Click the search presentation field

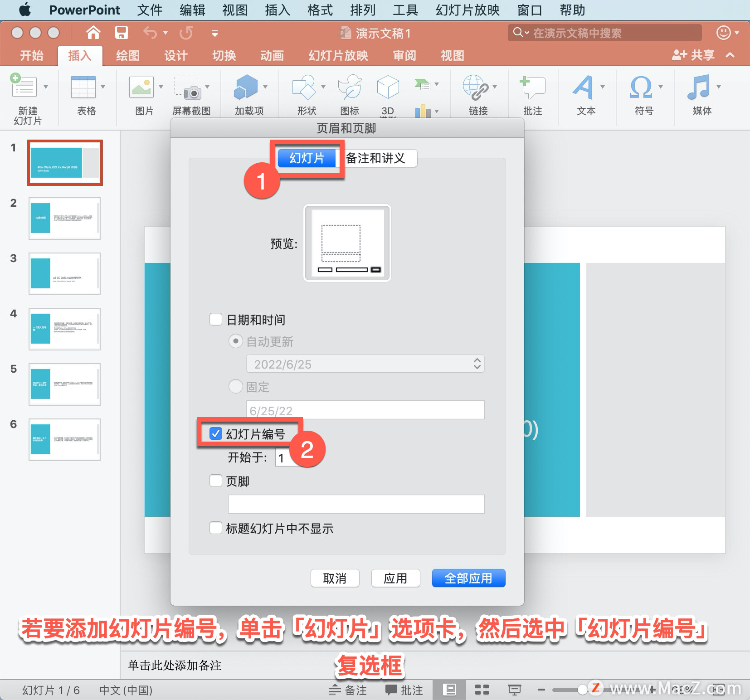[x=605, y=33]
